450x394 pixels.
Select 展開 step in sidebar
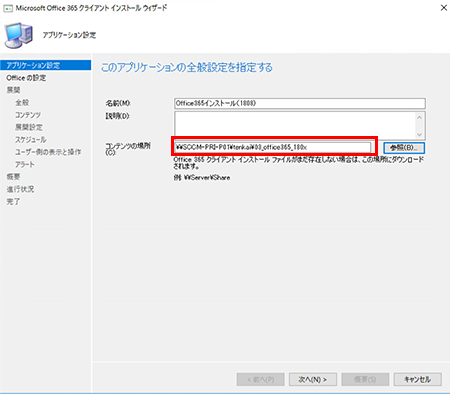(13, 90)
